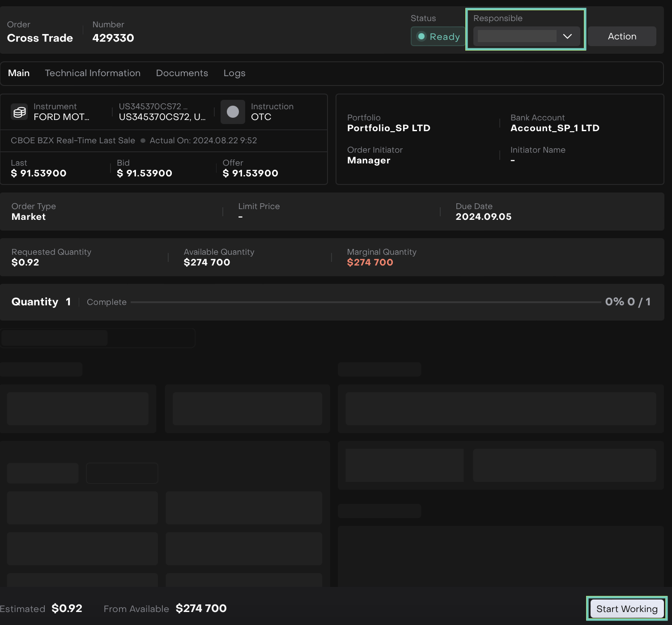Click the Due Date 2024.09.05 value
This screenshot has width=672, height=625.
coord(483,217)
